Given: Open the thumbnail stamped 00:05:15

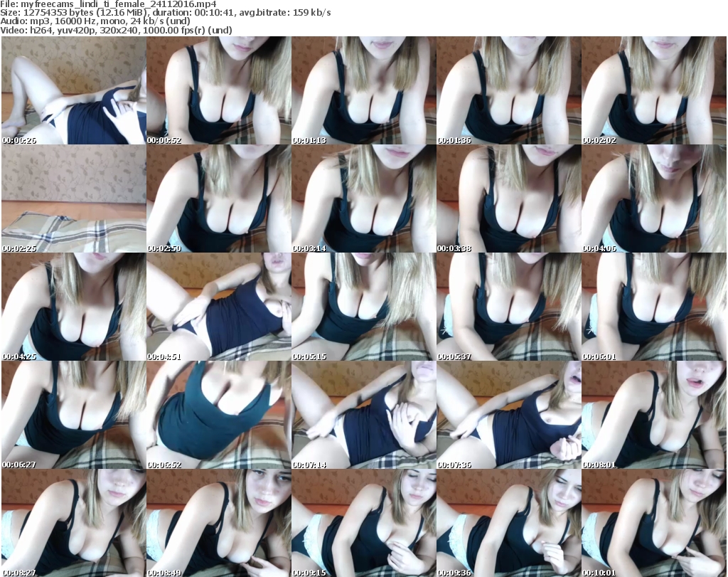Looking at the screenshot, I should (x=363, y=307).
